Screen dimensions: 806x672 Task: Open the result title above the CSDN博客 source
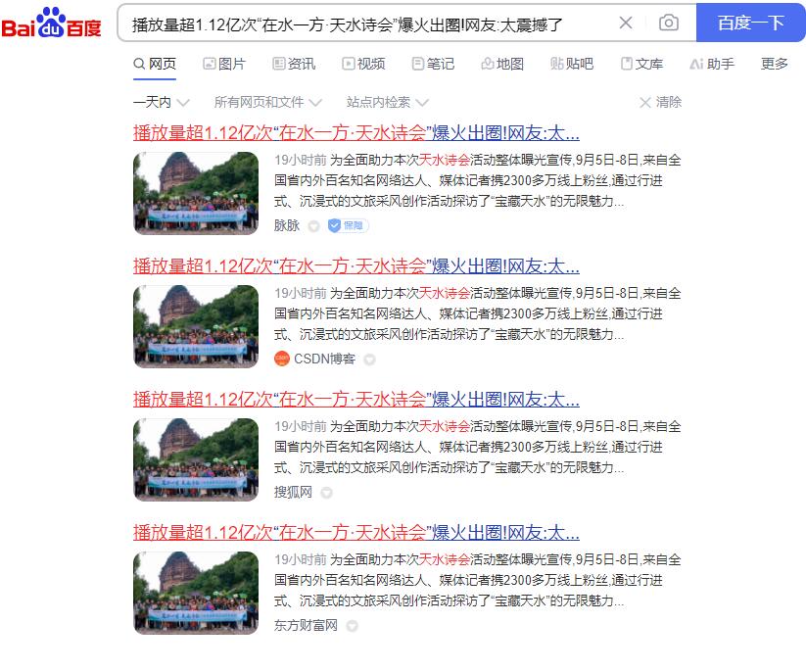pyautogui.click(x=356, y=266)
